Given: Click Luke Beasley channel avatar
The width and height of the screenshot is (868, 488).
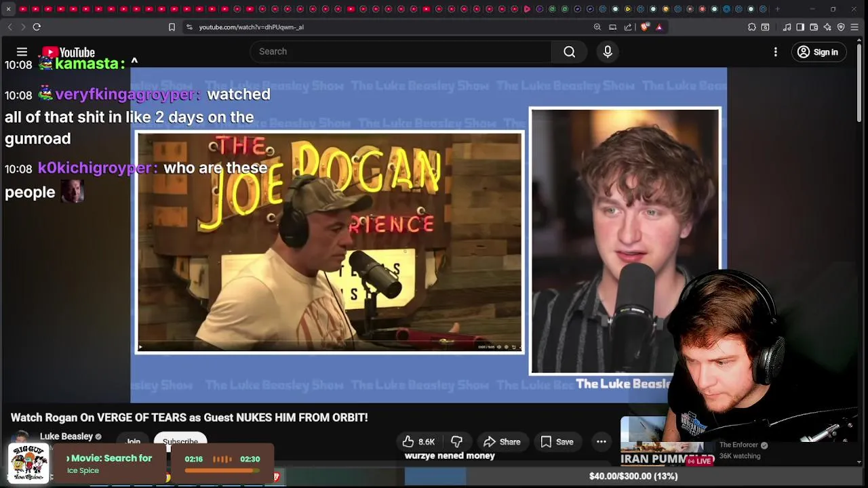Looking at the screenshot, I should click(20, 437).
